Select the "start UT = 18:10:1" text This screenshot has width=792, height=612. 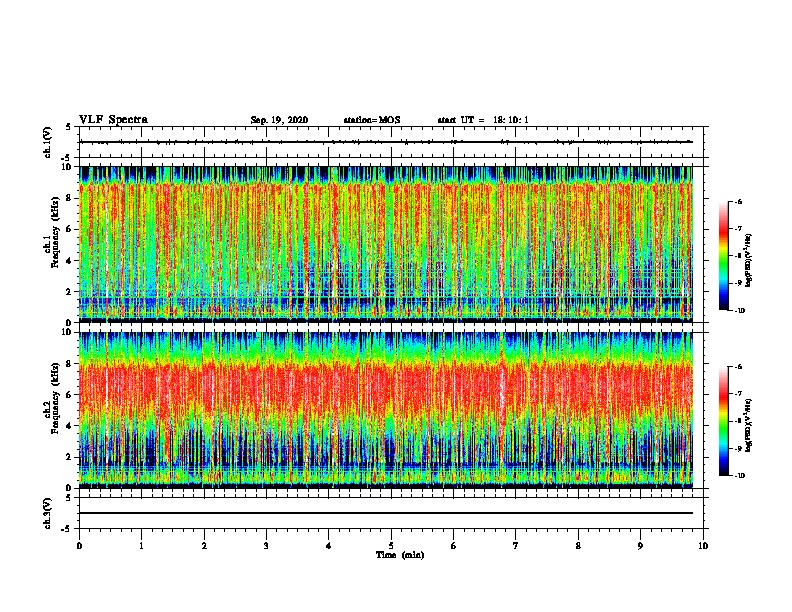[483, 120]
